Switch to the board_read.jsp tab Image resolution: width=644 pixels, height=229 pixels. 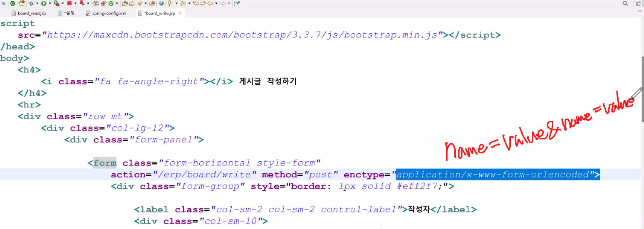pos(28,13)
